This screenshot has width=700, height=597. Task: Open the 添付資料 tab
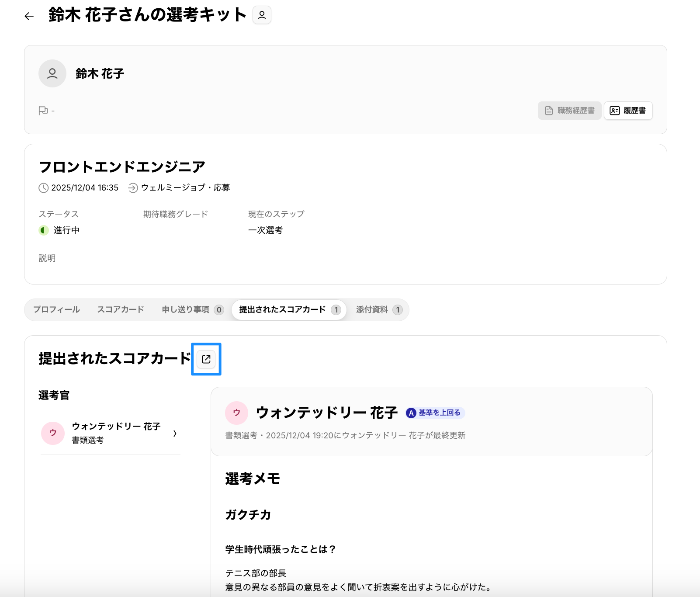pyautogui.click(x=378, y=309)
